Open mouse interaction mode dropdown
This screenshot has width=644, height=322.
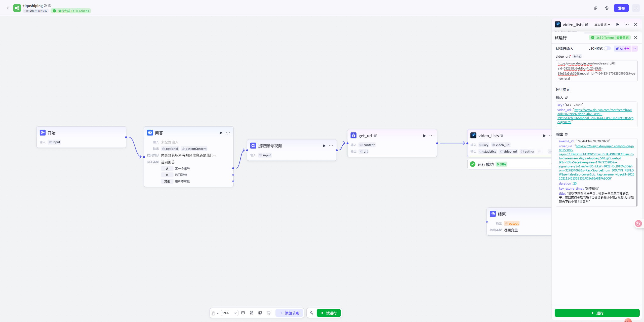[x=215, y=313]
